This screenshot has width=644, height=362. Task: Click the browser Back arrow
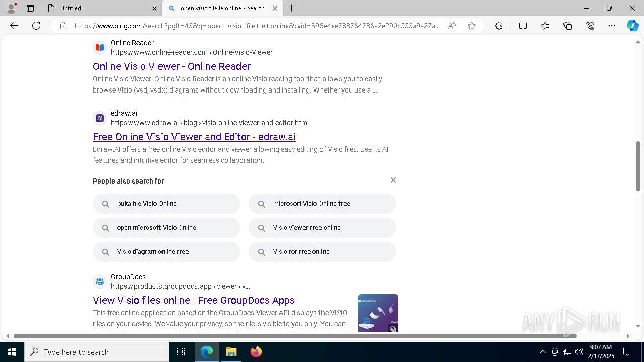coord(14,26)
